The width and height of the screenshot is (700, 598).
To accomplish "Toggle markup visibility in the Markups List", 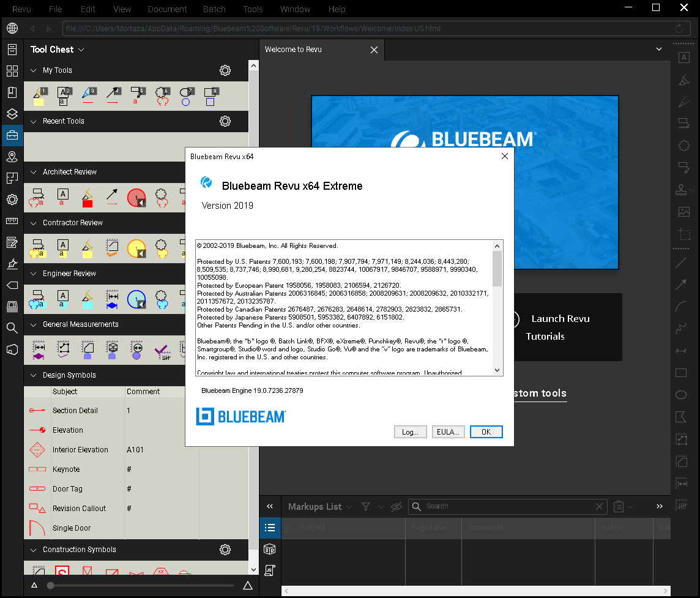I will tap(396, 507).
